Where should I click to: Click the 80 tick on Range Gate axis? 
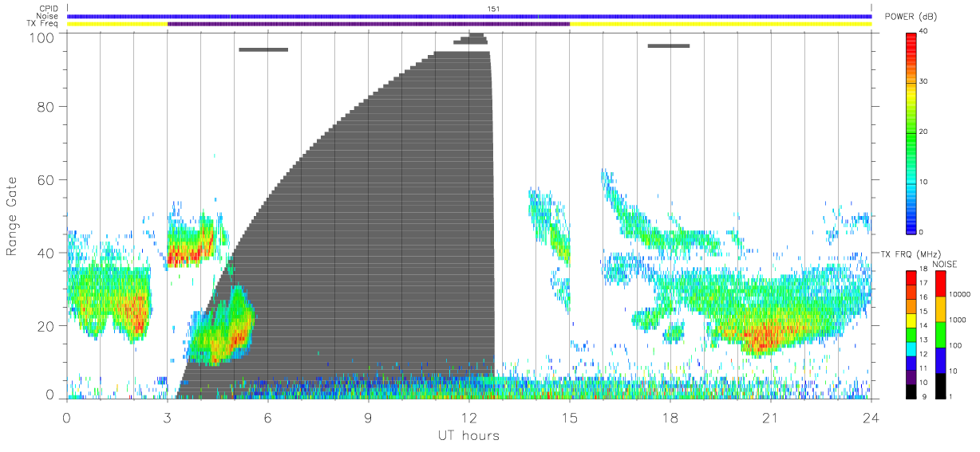45,107
